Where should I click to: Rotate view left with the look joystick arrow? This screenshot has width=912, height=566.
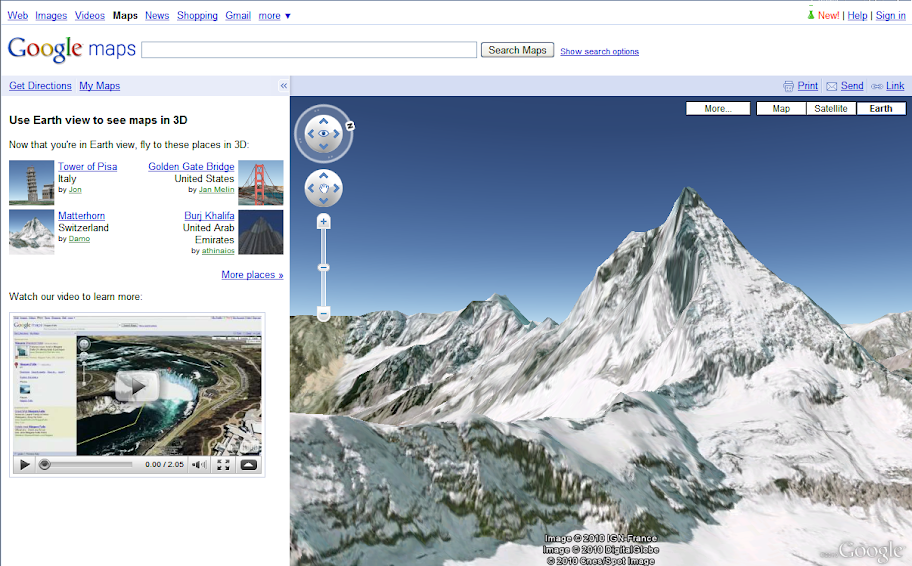click(311, 134)
